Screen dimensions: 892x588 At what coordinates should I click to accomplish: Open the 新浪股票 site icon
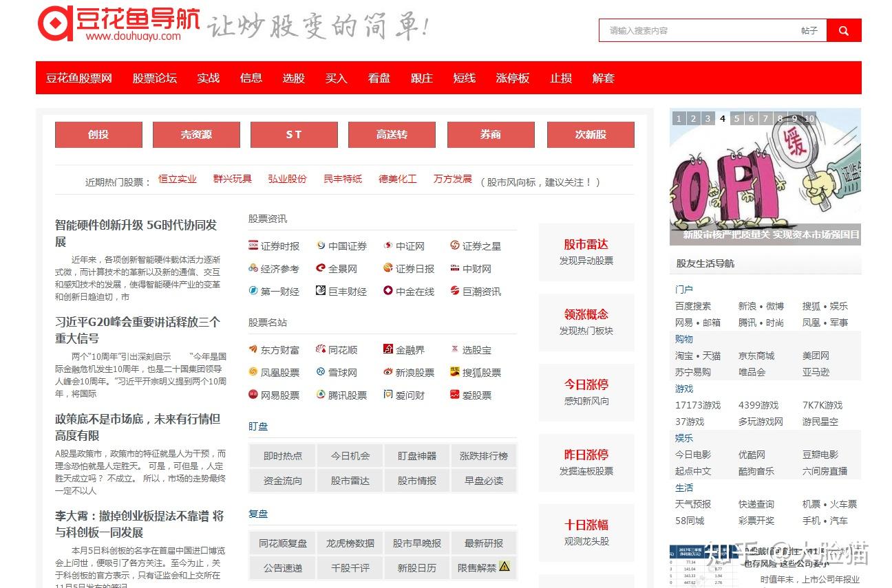(x=388, y=372)
